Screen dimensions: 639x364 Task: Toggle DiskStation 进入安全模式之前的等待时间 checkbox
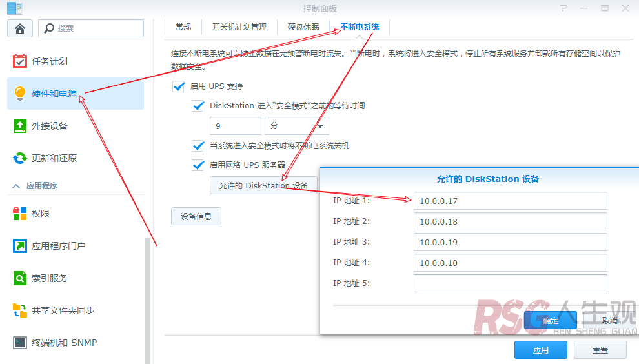[198, 106]
